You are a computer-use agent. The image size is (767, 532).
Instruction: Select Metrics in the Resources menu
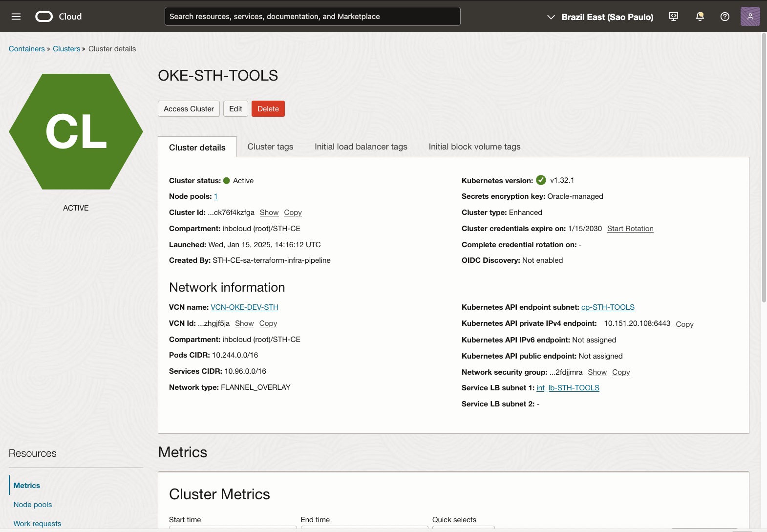27,486
